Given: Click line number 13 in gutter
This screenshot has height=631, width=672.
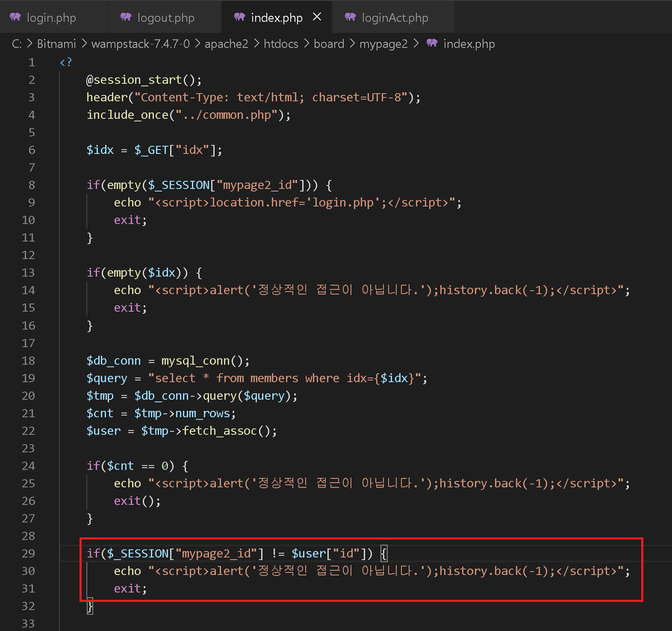Looking at the screenshot, I should (x=28, y=273).
